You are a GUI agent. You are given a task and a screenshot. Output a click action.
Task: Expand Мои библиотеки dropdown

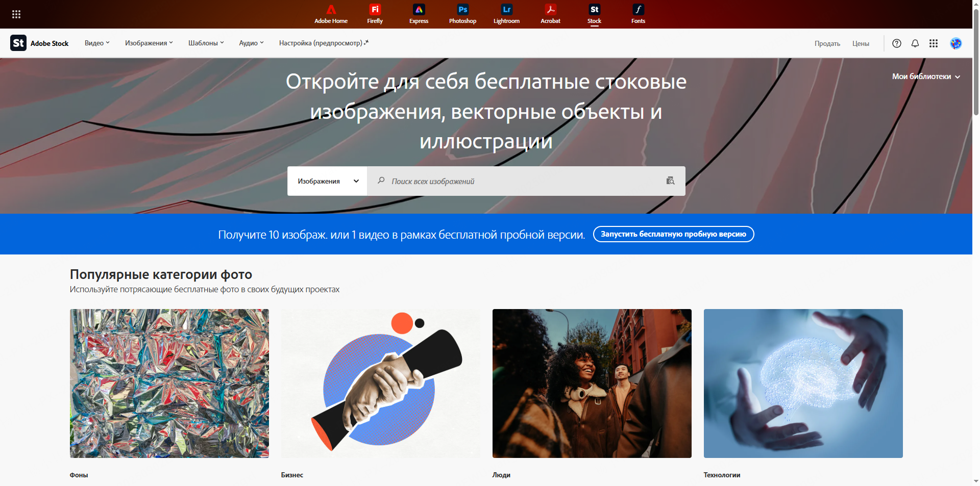point(926,76)
